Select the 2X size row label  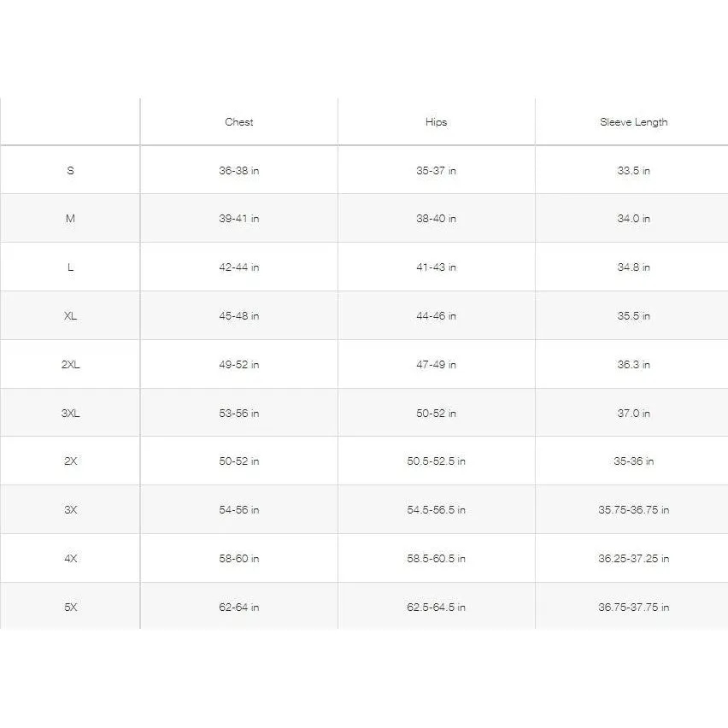(x=70, y=461)
